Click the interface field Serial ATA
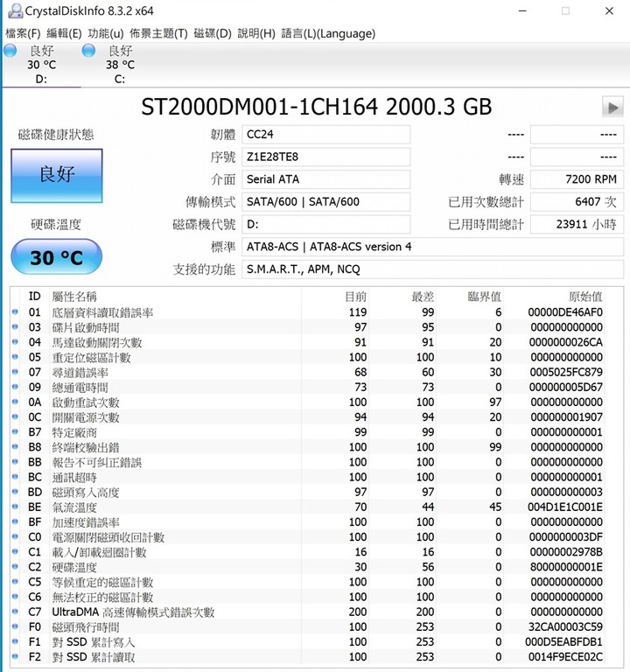Screen dimensions: 630x672 point(325,179)
